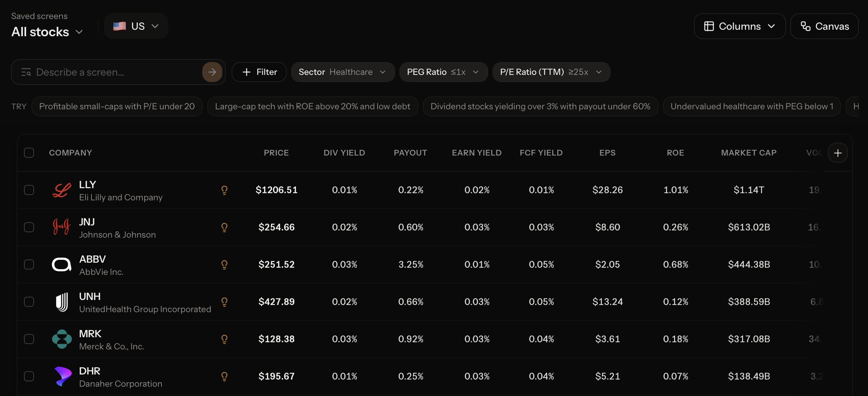Click the Johnson & Johnson logo
The image size is (868, 396).
click(x=62, y=227)
